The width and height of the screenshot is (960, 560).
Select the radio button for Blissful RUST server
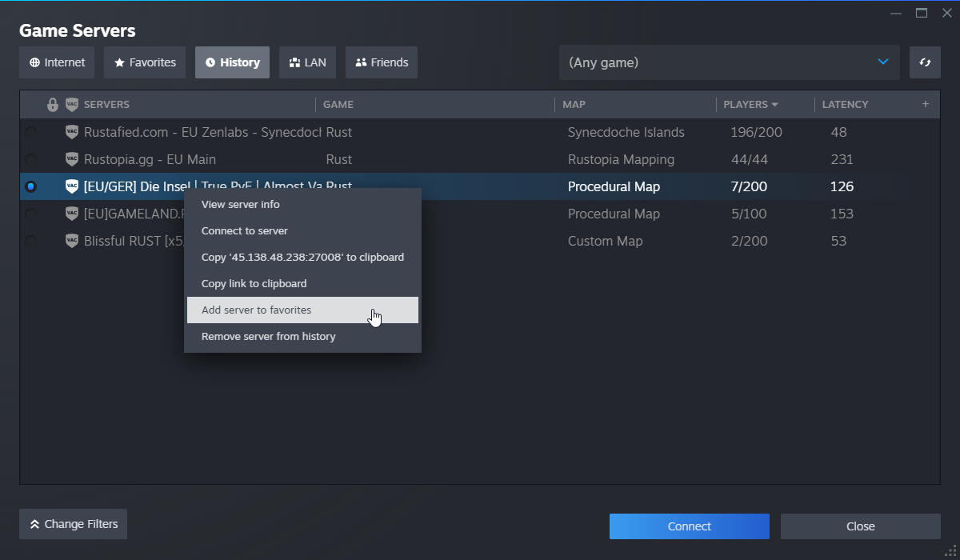point(31,241)
